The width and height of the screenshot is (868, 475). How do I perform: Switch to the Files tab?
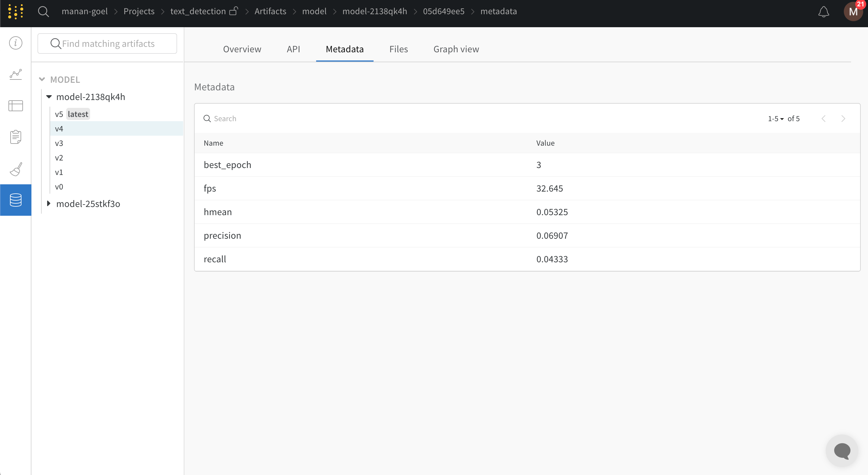click(399, 49)
